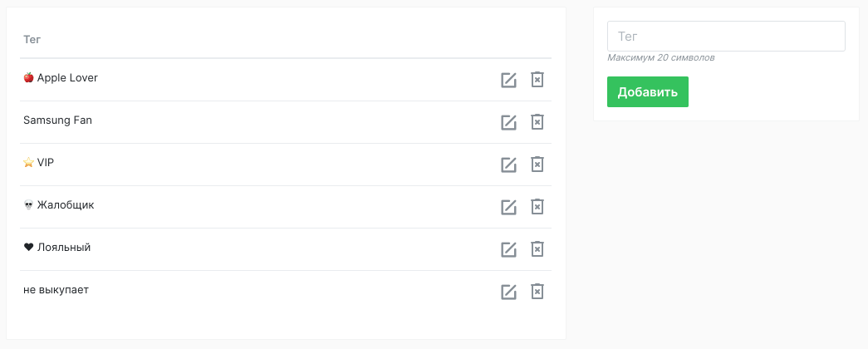The width and height of the screenshot is (868, 349).
Task: Delete the Apple Lover tag
Action: pos(537,79)
